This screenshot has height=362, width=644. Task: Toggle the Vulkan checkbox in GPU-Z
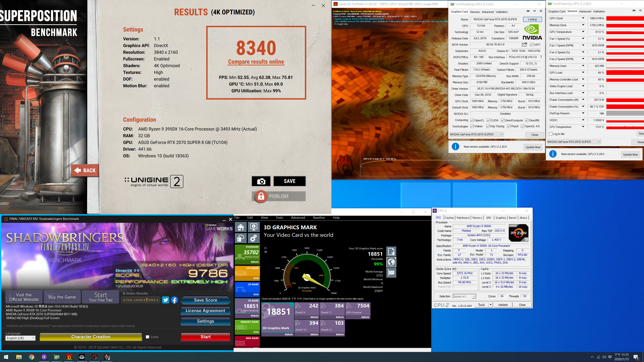tap(472, 126)
